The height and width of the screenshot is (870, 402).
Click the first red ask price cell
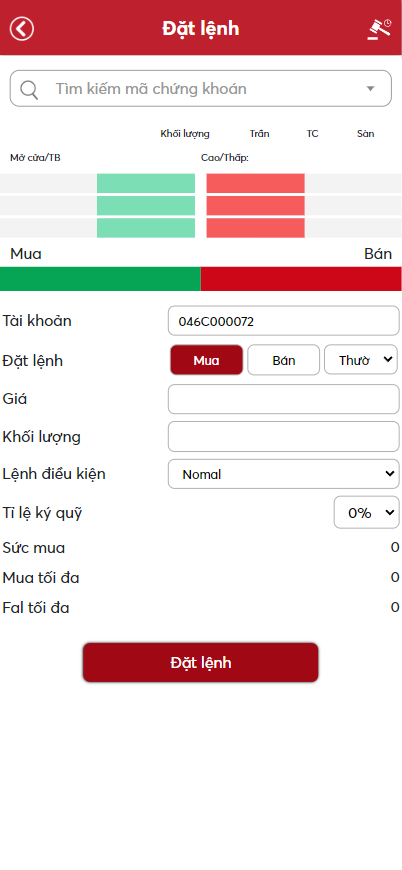(256, 183)
